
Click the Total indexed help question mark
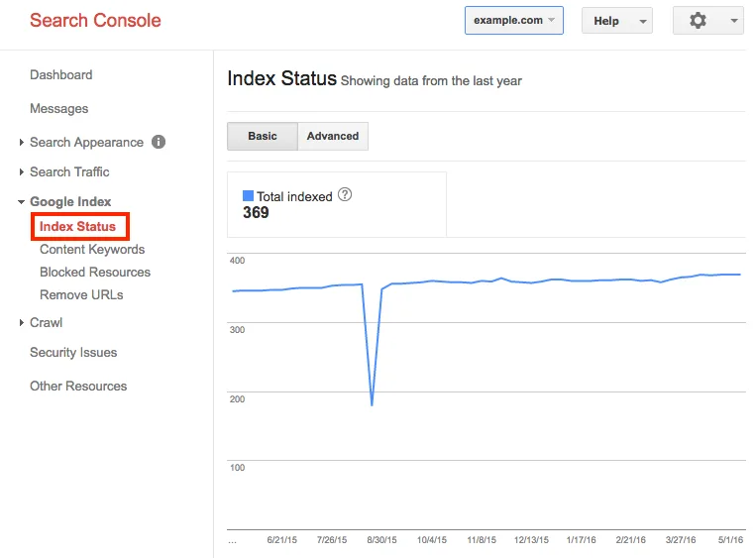pyautogui.click(x=345, y=195)
